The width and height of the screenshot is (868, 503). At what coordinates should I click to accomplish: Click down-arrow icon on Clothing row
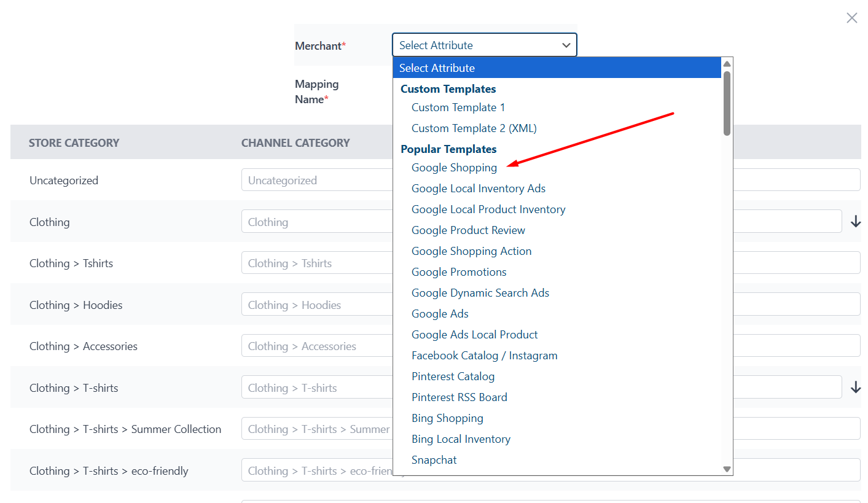point(855,222)
